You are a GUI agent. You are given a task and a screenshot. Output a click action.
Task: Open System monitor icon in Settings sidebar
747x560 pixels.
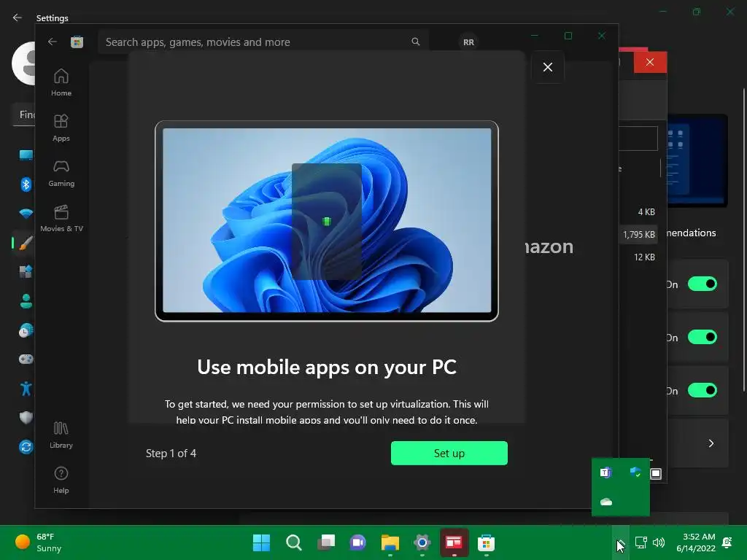[26, 155]
